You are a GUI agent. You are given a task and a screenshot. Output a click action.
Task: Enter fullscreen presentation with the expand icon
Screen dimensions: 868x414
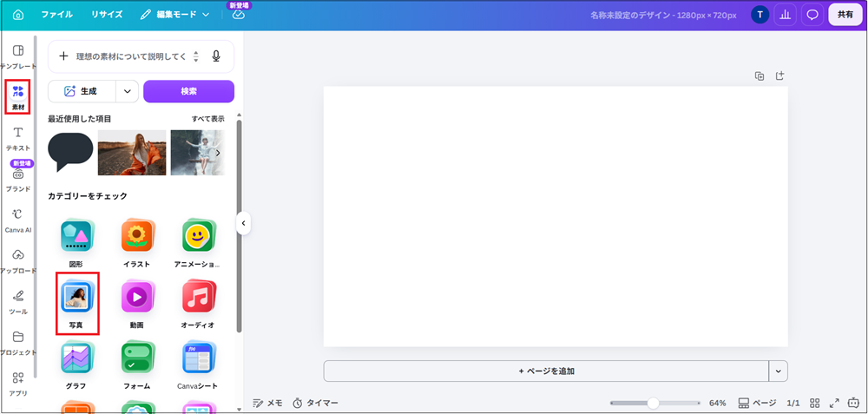834,403
